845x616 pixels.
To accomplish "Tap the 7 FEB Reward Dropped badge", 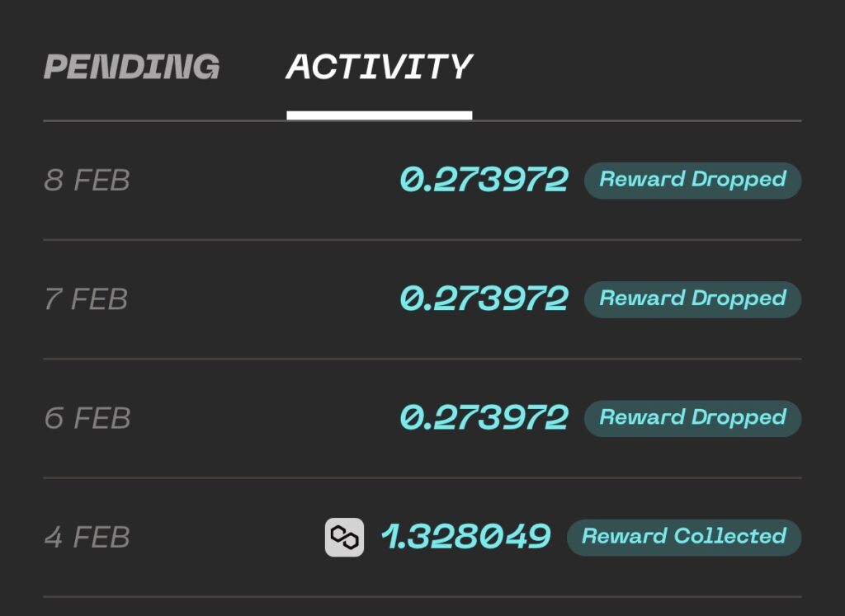I will pyautogui.click(x=692, y=299).
